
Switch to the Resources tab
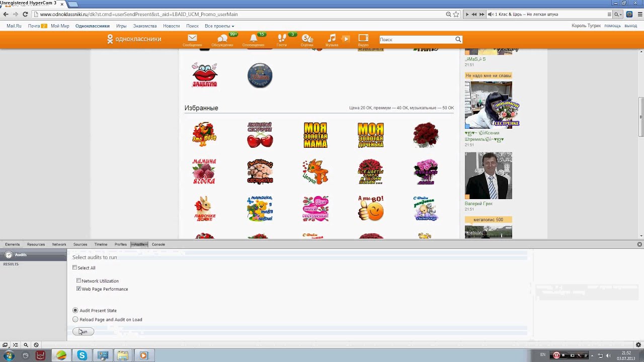36,244
